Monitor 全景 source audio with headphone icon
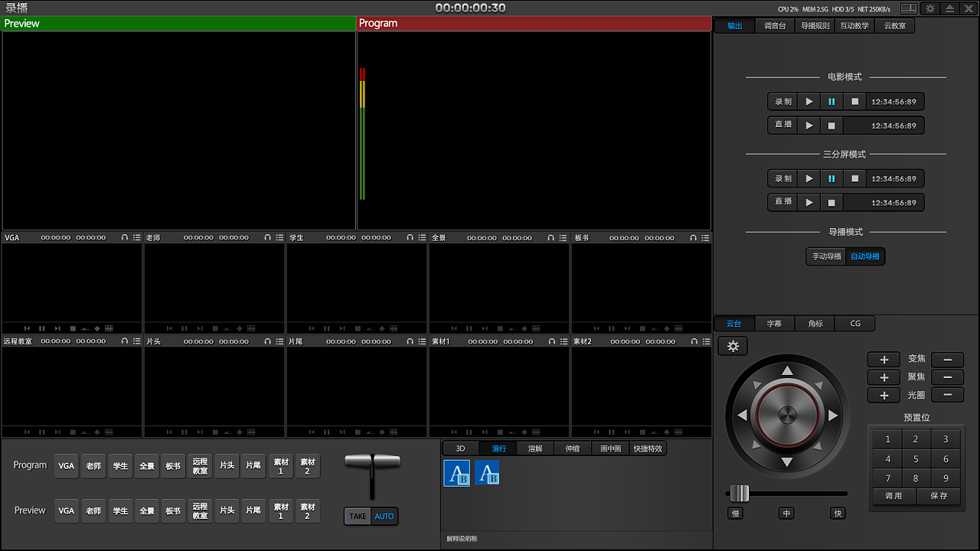Image resolution: width=980 pixels, height=551 pixels. (x=551, y=238)
